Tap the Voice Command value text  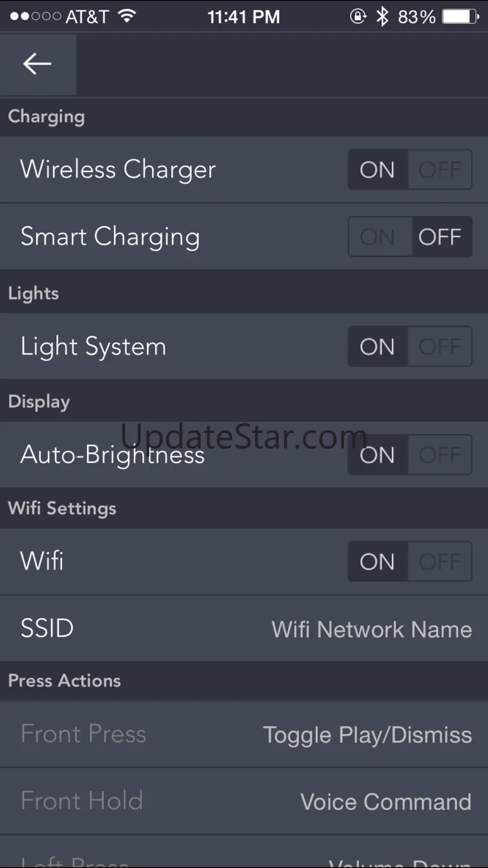click(385, 802)
